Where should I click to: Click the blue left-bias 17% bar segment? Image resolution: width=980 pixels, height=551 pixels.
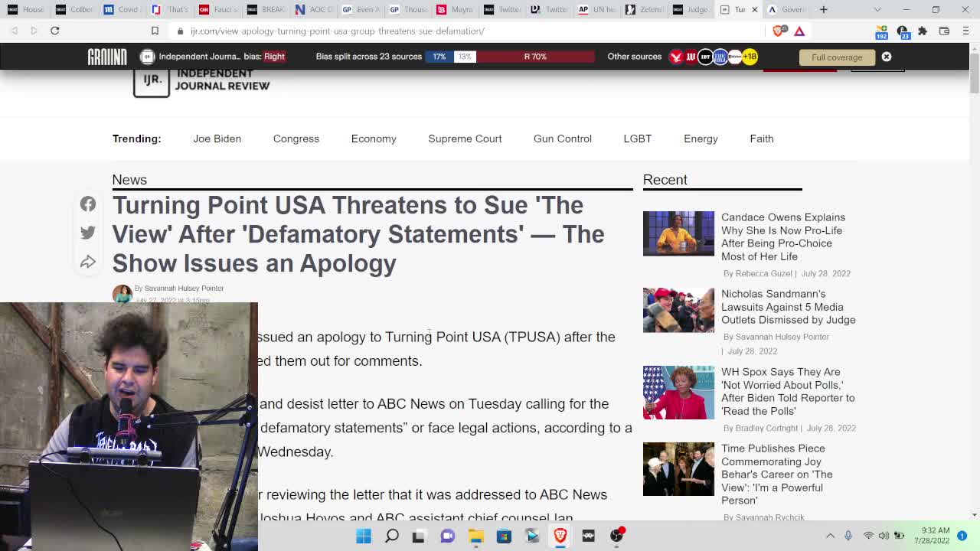tap(439, 57)
